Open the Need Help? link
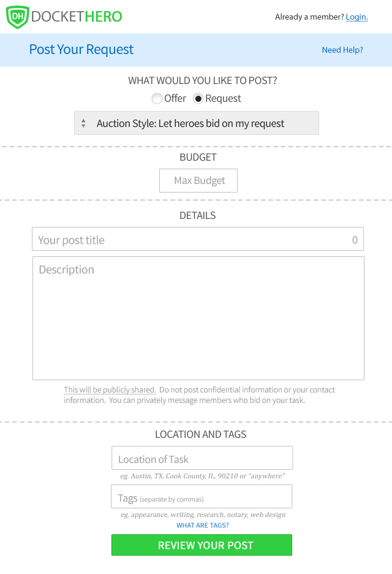This screenshot has height=574, width=392. click(342, 50)
